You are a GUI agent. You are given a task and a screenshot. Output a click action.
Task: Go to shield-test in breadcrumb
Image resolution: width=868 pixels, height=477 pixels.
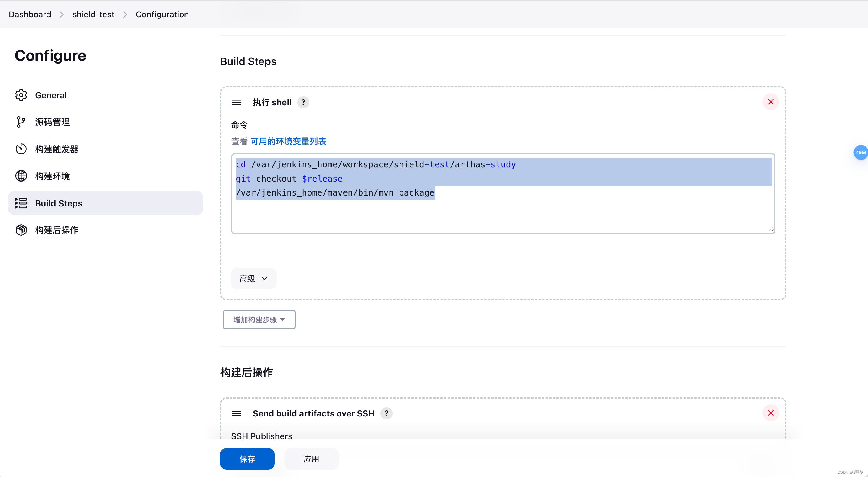(93, 14)
